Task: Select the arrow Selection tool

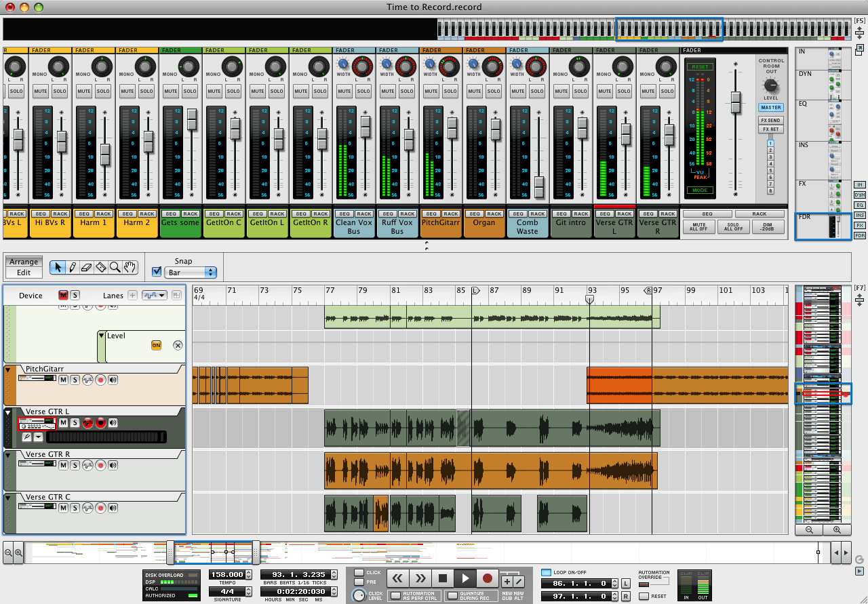Action: click(58, 266)
